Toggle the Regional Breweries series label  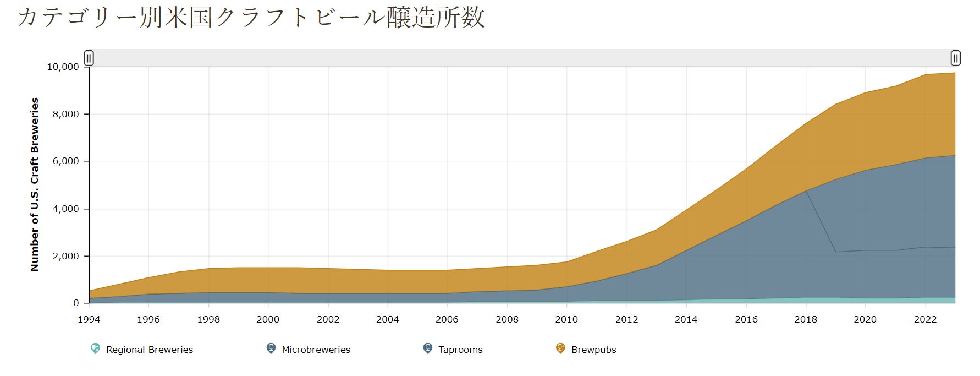tap(149, 350)
